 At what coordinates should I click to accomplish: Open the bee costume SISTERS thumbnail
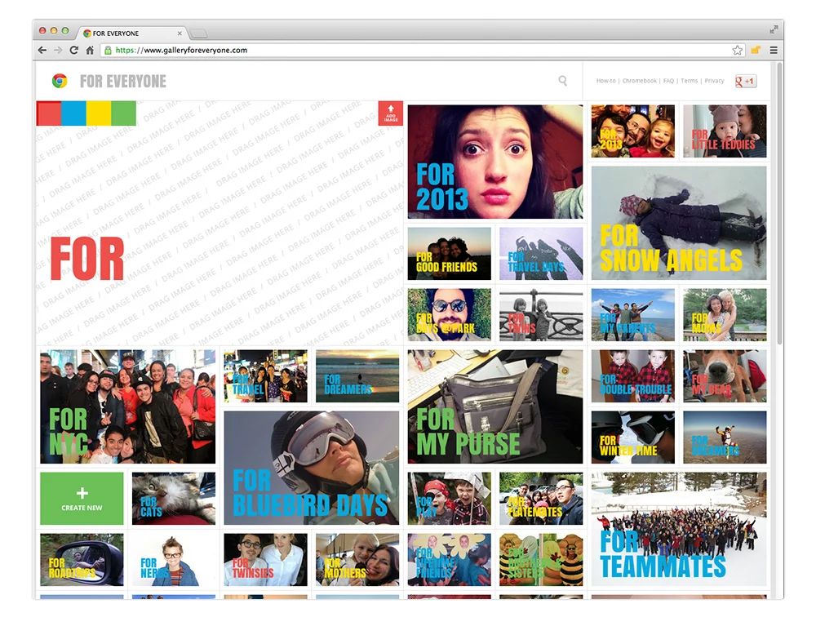coord(541,560)
